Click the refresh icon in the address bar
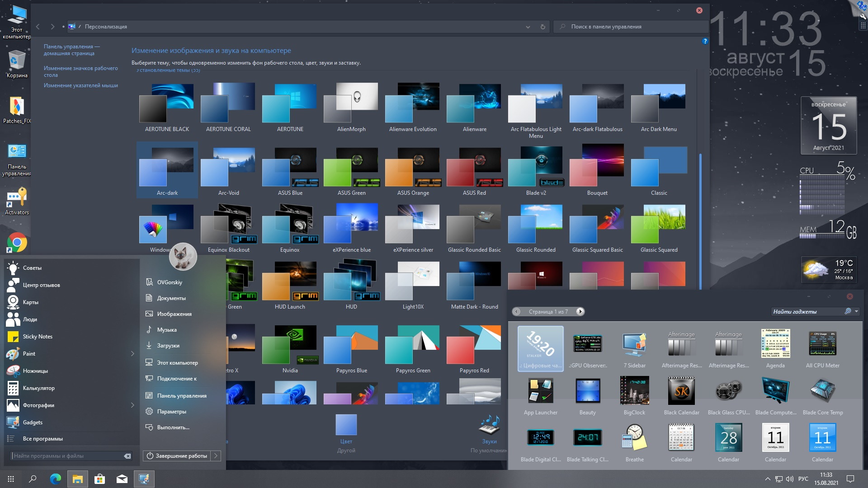The image size is (868, 488). [542, 27]
